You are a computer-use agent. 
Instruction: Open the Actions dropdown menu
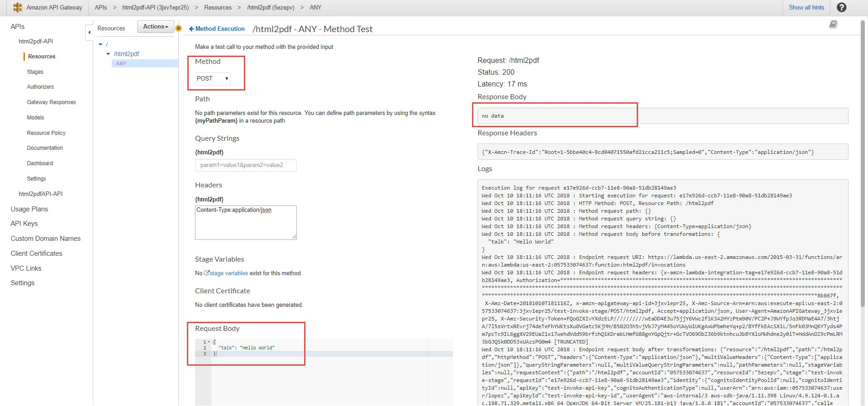[x=156, y=27]
